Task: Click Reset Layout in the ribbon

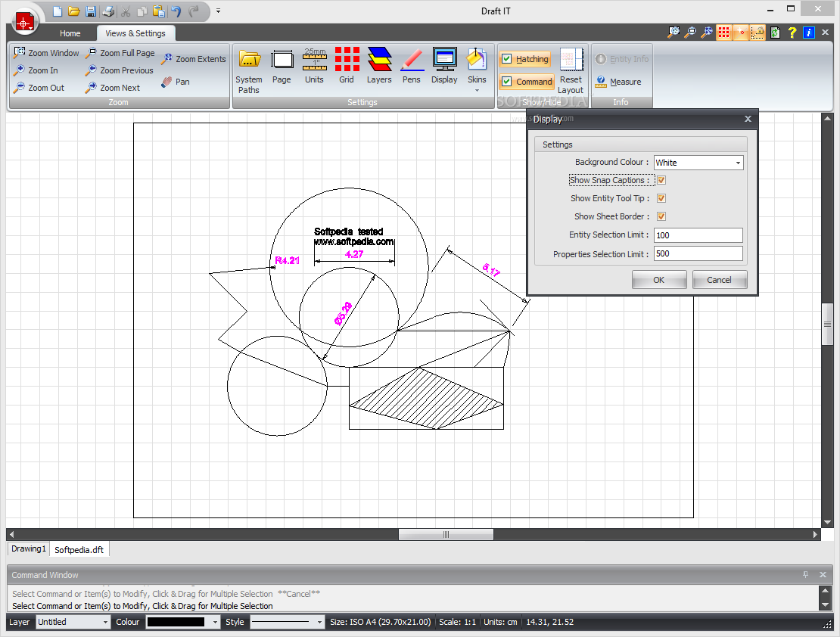Action: pyautogui.click(x=571, y=70)
